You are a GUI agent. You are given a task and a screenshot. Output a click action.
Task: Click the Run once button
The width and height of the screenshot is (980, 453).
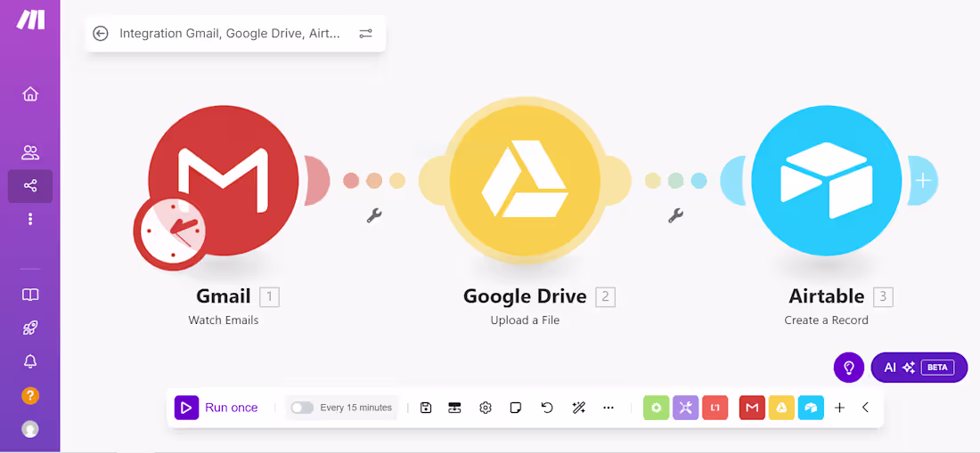216,408
